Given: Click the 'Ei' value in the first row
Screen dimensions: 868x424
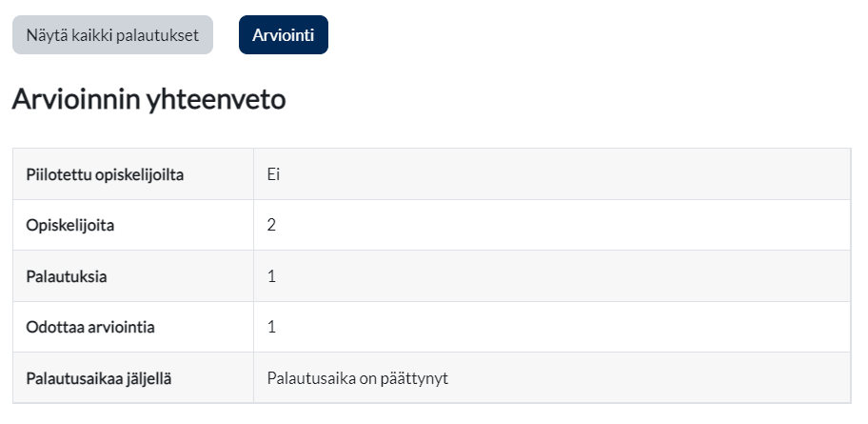Looking at the screenshot, I should point(273,174).
